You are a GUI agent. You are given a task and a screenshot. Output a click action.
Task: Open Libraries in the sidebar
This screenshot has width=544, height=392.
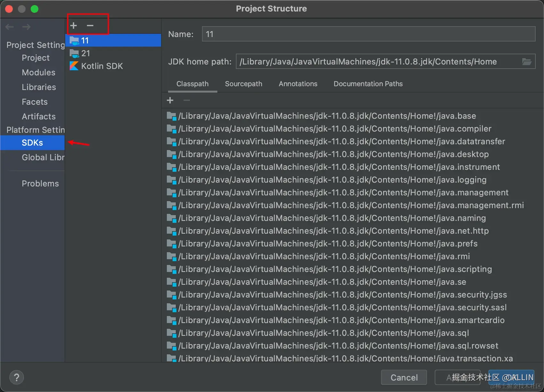pyautogui.click(x=39, y=87)
